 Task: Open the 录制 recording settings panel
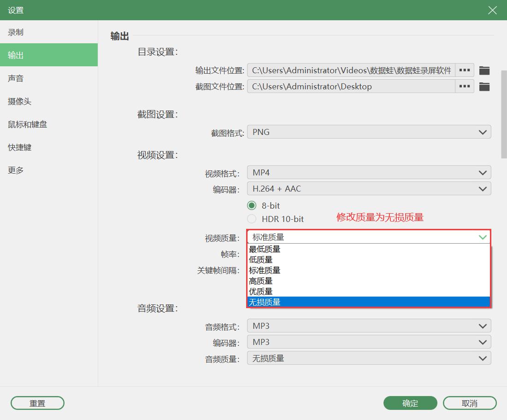[16, 32]
